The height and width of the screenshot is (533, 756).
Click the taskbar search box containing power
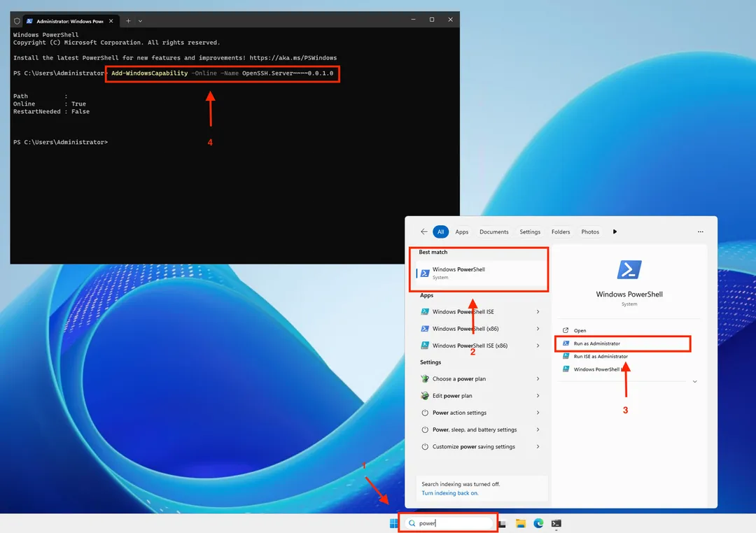pos(449,523)
